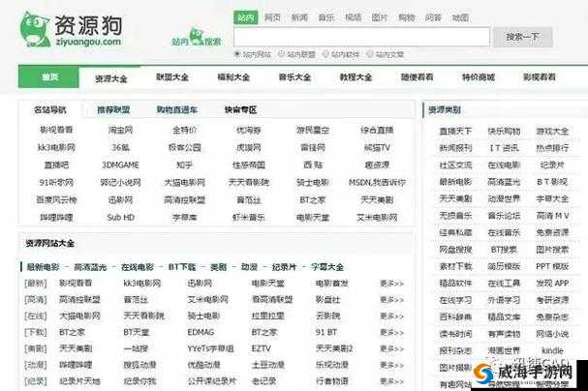Open EZTV in the [美剧] row
Screen dimensions: 588x391
click(x=261, y=348)
